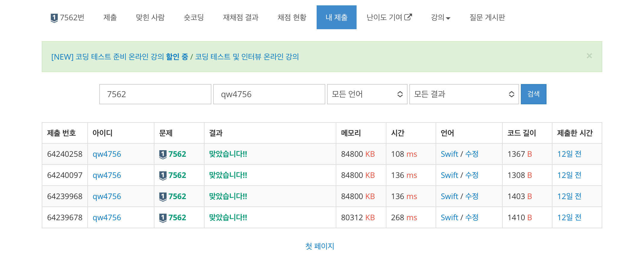Click 수정 for the 1308 B submission

point(472,175)
